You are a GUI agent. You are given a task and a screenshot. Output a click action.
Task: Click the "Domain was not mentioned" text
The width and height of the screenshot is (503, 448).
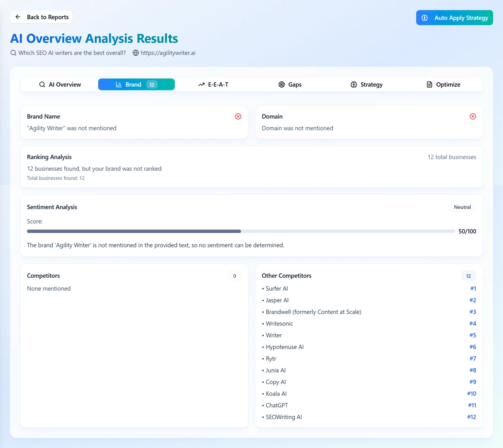[298, 128]
